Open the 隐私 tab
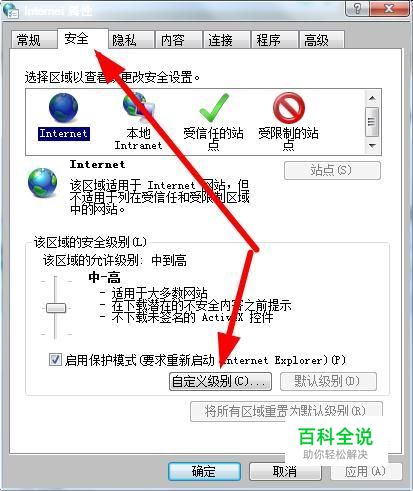The height and width of the screenshot is (491, 413). (x=131, y=40)
